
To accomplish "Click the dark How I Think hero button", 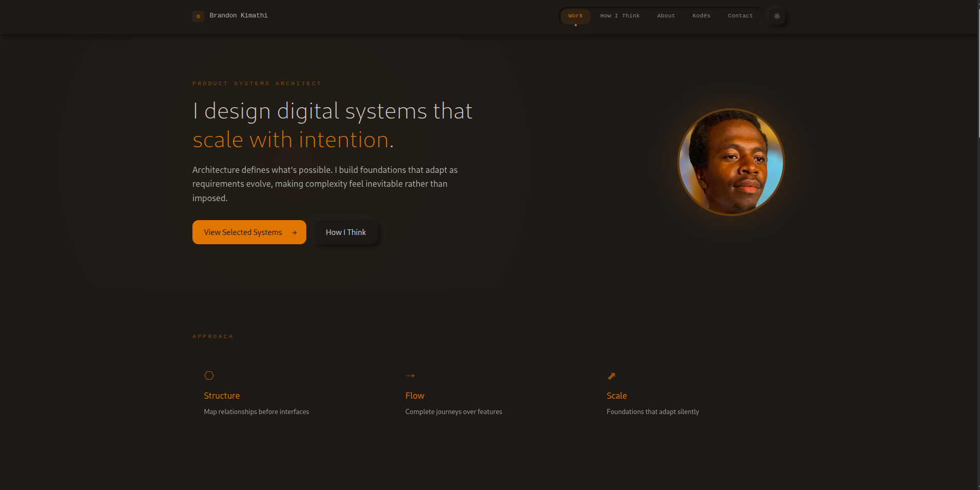I will pyautogui.click(x=346, y=232).
